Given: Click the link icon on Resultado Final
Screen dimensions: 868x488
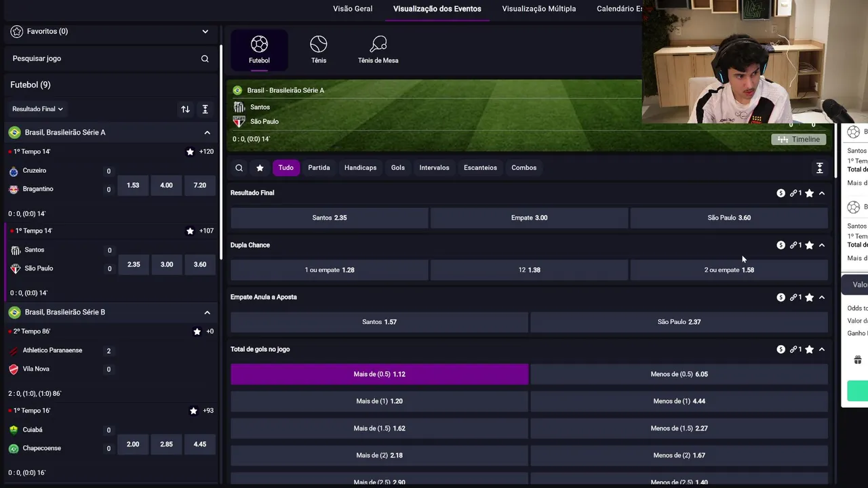Looking at the screenshot, I should 793,193.
